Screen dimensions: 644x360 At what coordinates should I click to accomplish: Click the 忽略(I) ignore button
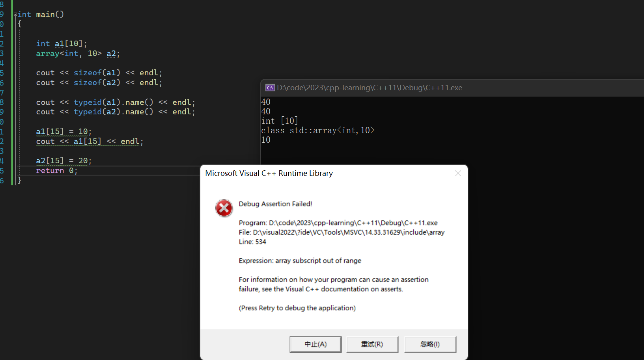click(430, 344)
